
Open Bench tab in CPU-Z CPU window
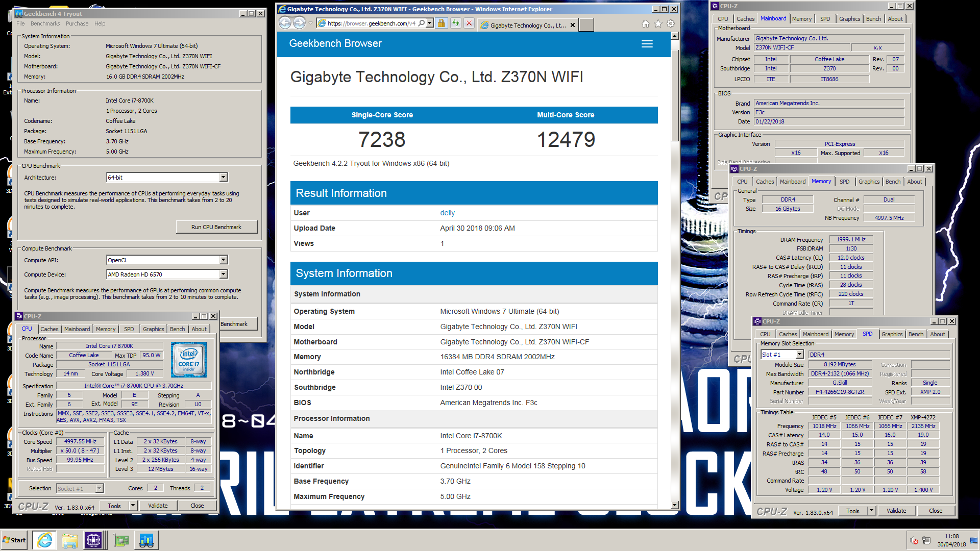[178, 329]
